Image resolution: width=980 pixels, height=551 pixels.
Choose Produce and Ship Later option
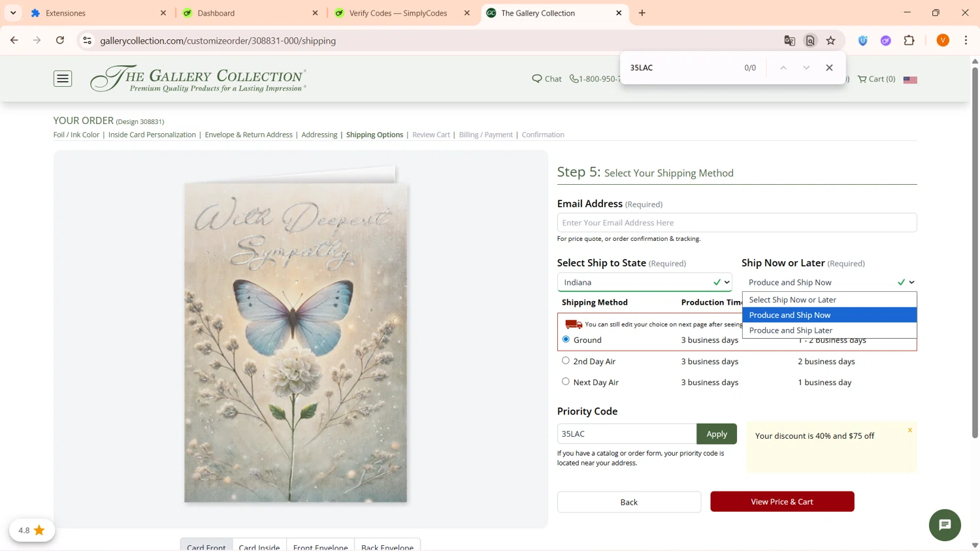(x=830, y=330)
